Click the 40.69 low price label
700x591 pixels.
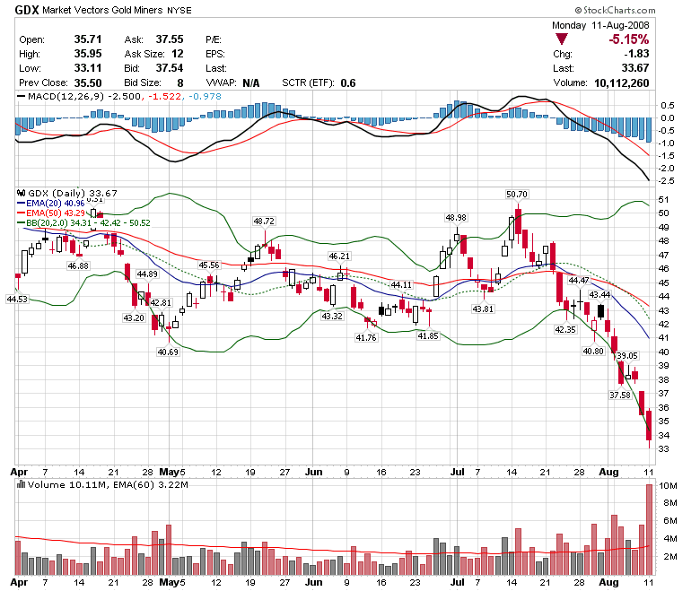point(168,352)
